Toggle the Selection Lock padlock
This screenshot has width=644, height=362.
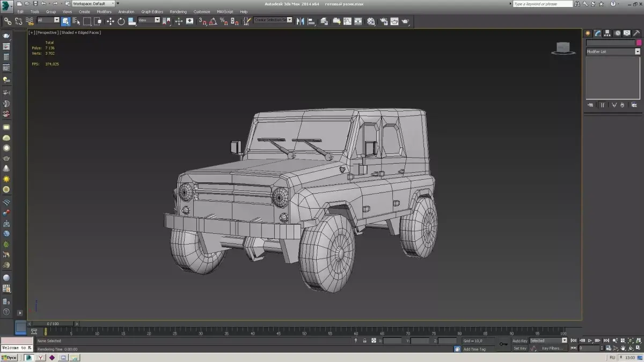click(365, 341)
